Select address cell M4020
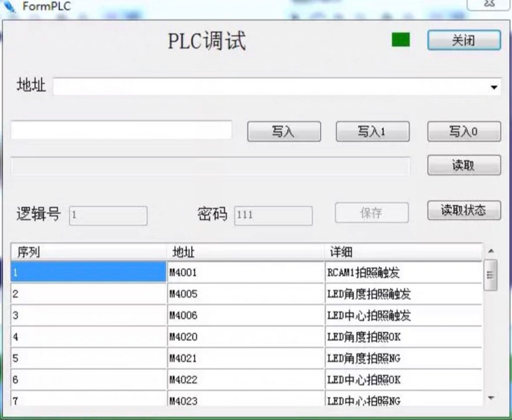The image size is (512, 420). click(x=246, y=337)
